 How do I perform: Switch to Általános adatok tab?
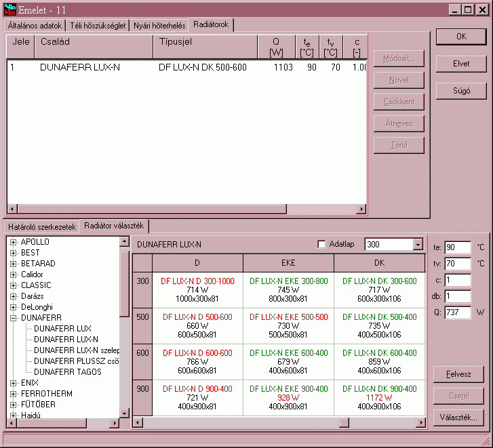point(35,26)
